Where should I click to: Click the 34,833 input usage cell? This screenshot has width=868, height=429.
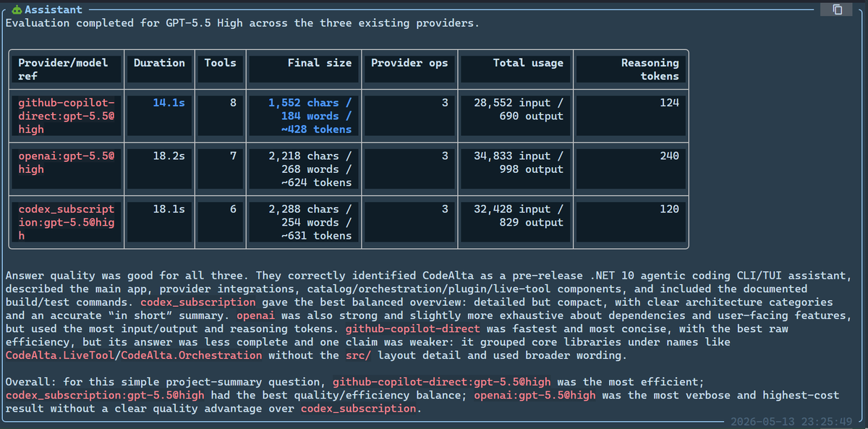click(x=514, y=169)
